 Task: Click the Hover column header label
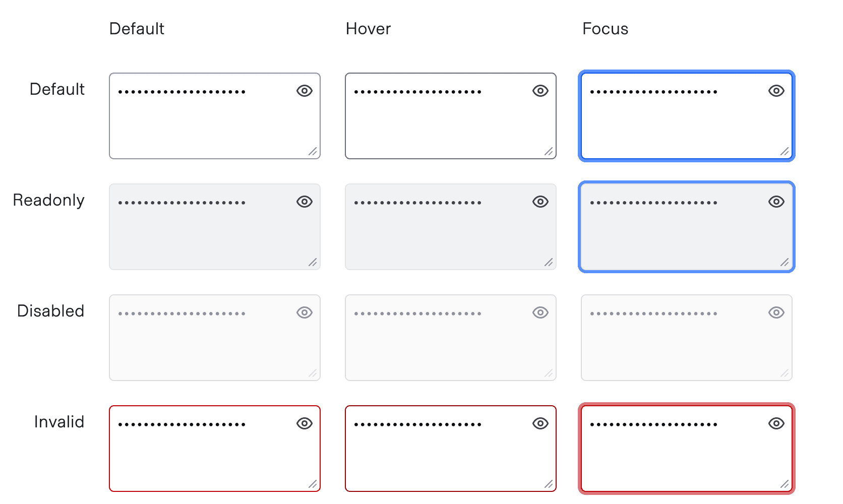click(368, 29)
